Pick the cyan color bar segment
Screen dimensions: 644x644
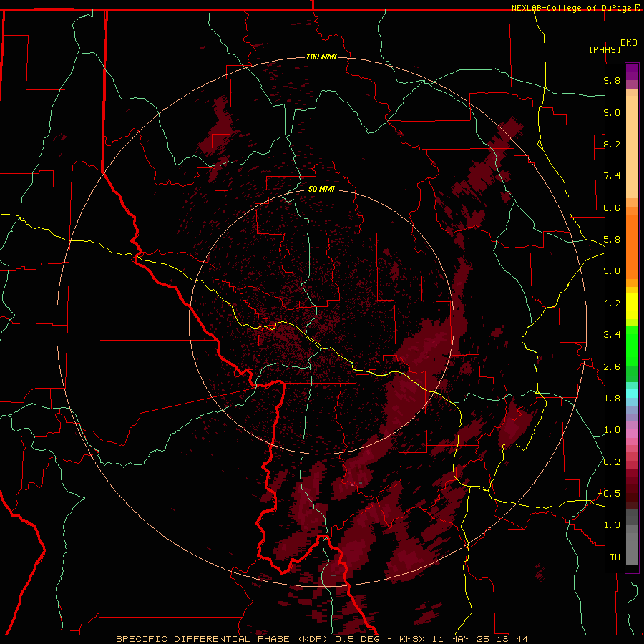tap(632, 394)
